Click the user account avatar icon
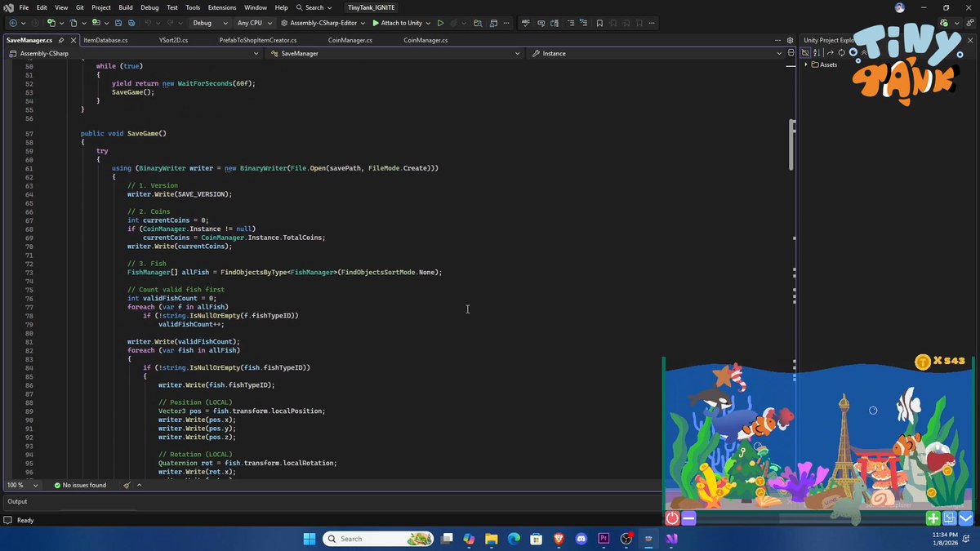 tap(900, 7)
